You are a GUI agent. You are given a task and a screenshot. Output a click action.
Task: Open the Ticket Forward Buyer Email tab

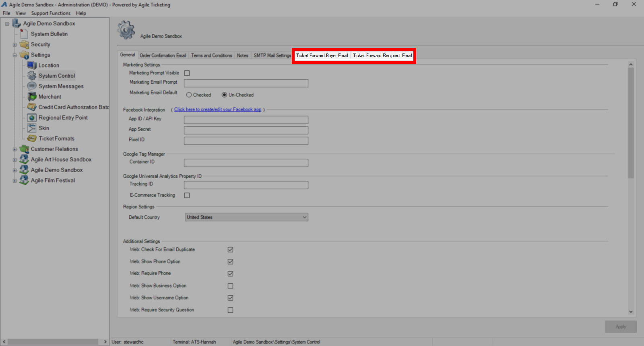tap(322, 56)
